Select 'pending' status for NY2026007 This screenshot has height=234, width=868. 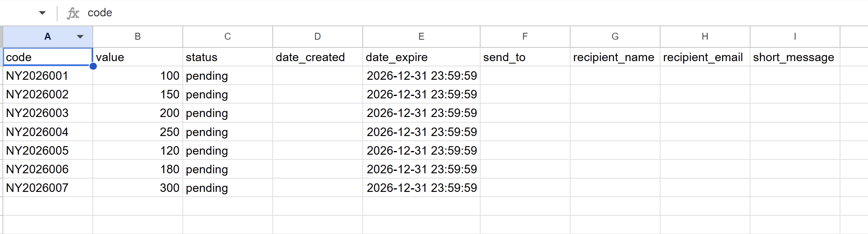[227, 188]
